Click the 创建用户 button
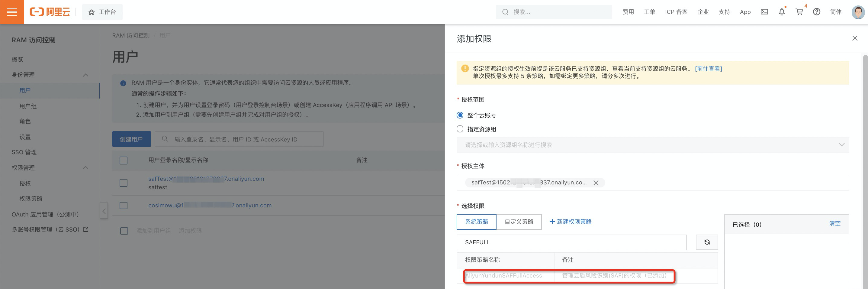 tap(131, 139)
